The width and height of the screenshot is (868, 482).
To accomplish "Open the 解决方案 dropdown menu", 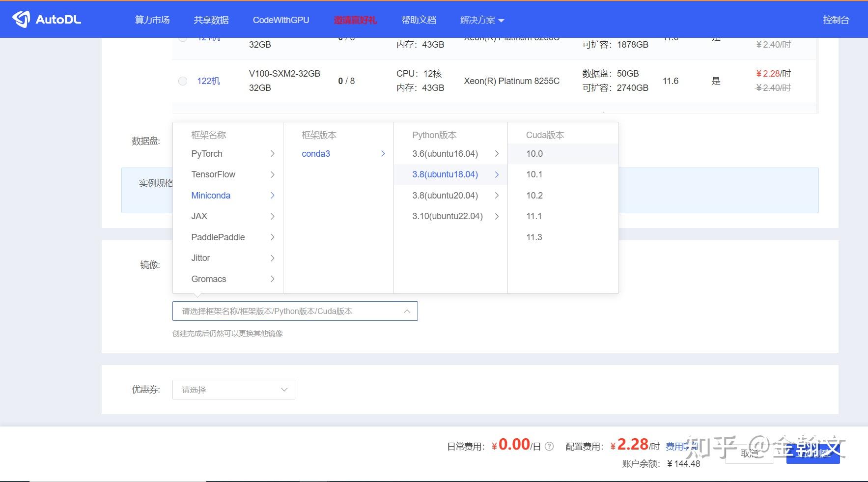I will coord(481,20).
